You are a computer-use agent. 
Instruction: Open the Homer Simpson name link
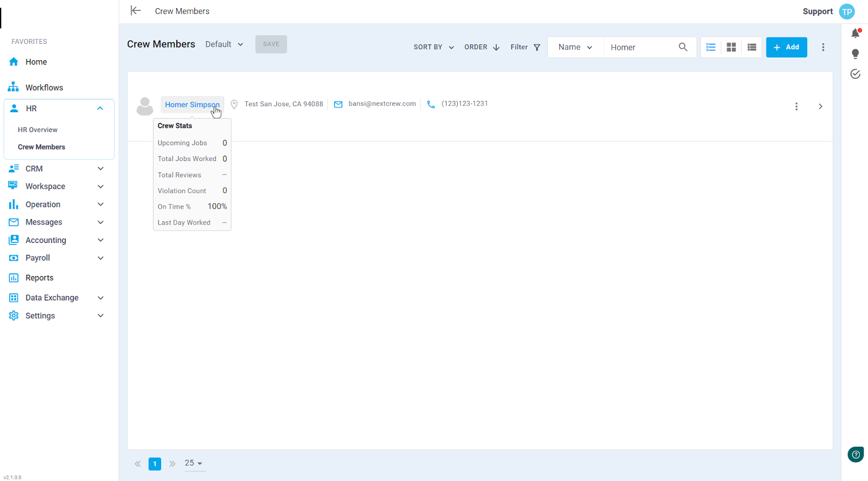pos(192,105)
